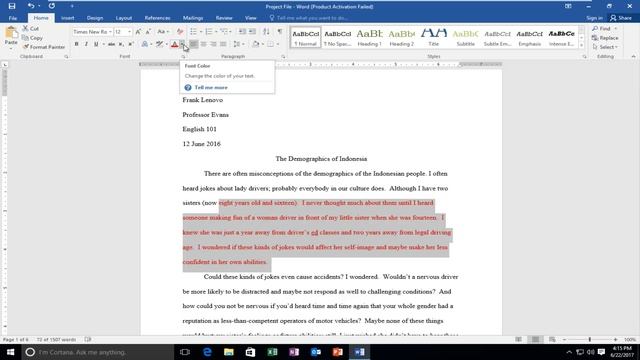Click the Tell me more link
The width and height of the screenshot is (640, 360).
(x=211, y=87)
